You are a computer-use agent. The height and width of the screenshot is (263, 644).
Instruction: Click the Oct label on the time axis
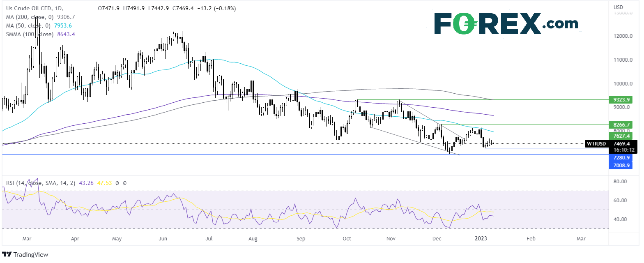pos(347,238)
